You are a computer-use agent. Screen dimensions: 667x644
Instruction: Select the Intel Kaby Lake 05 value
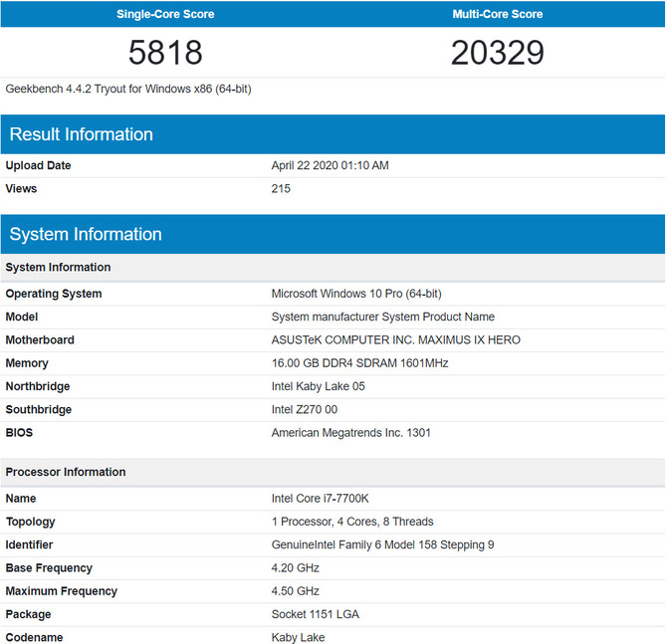pyautogui.click(x=319, y=386)
